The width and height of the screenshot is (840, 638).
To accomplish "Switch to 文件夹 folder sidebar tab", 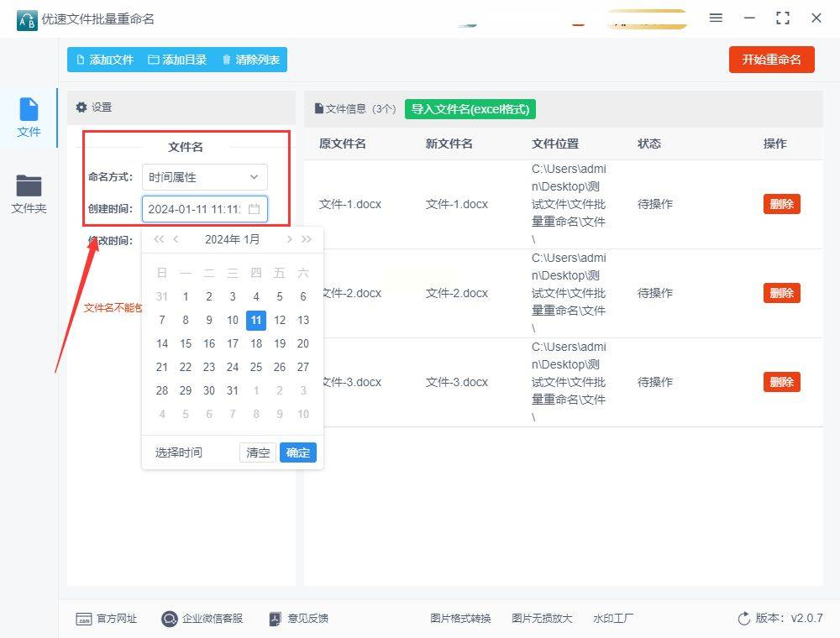I will (x=29, y=193).
